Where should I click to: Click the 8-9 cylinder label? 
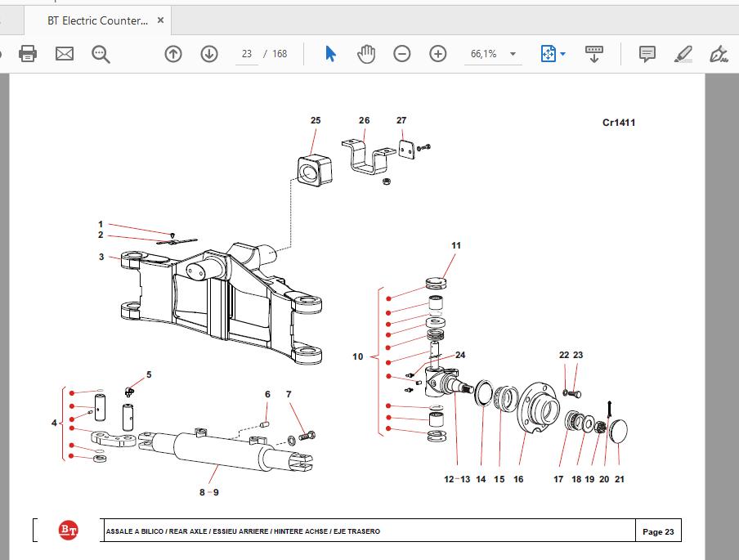pos(208,492)
